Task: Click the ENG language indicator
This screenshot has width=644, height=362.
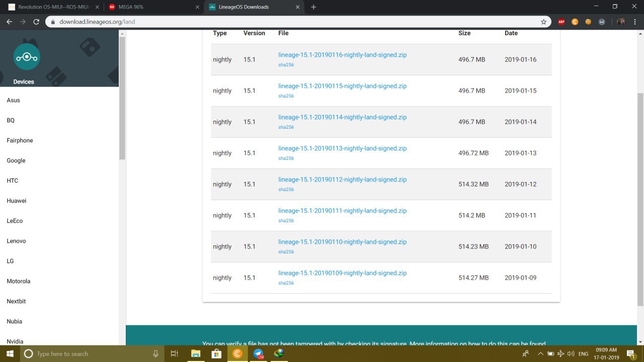Action: (584, 353)
